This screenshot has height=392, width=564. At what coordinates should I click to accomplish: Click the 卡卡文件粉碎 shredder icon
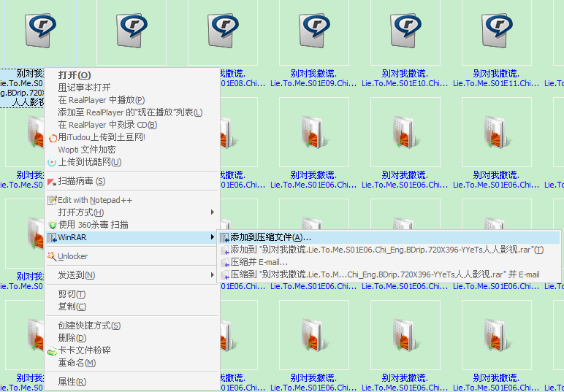53,350
